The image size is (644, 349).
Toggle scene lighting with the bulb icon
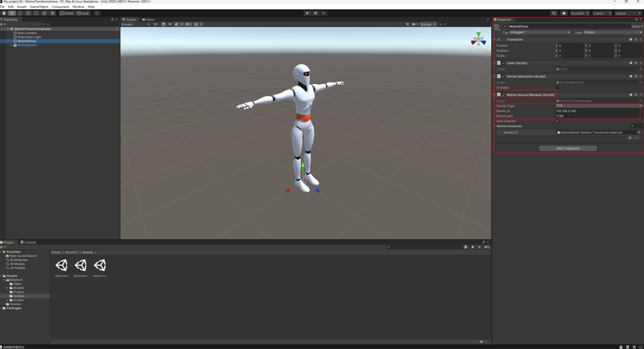tap(164, 24)
